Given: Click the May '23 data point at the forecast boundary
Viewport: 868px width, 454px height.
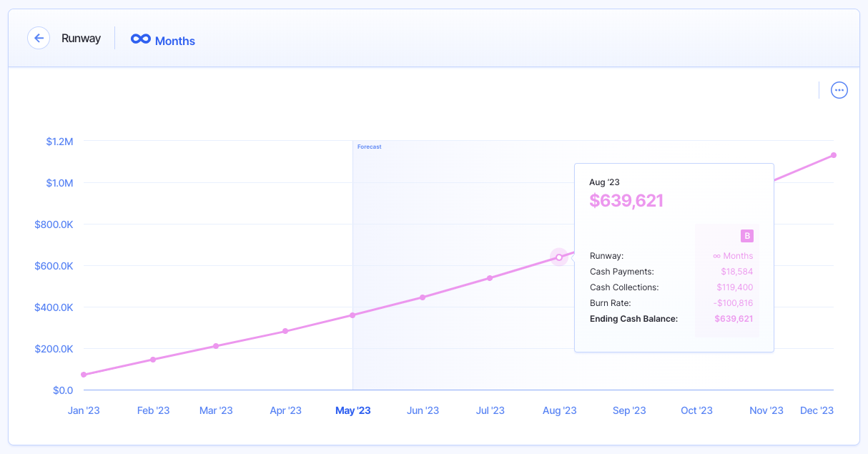Looking at the screenshot, I should click(352, 315).
